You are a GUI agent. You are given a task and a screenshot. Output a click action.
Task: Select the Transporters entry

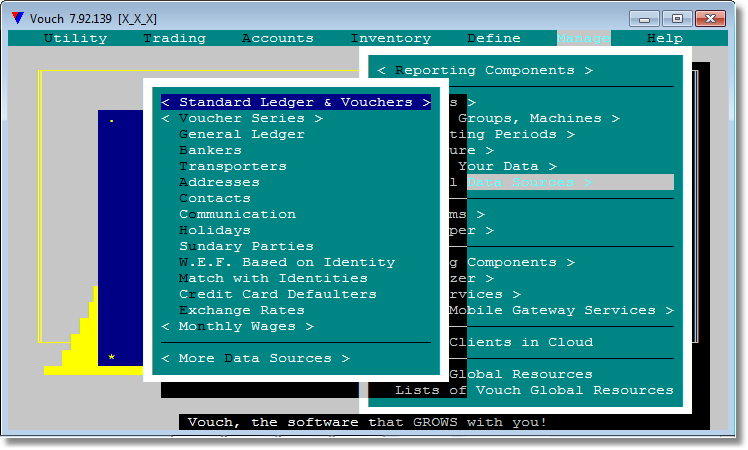[233, 166]
